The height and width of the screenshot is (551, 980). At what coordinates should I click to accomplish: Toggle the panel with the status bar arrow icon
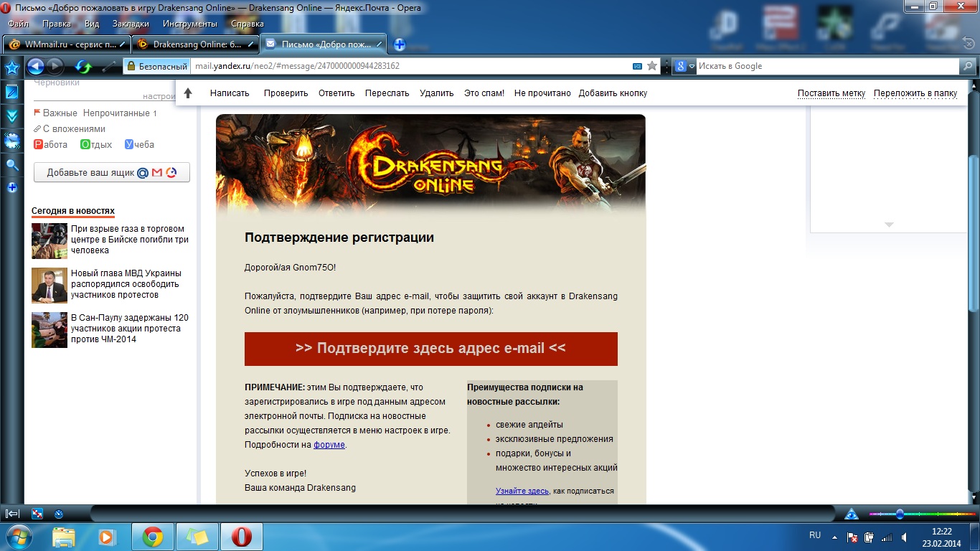pos(12,514)
